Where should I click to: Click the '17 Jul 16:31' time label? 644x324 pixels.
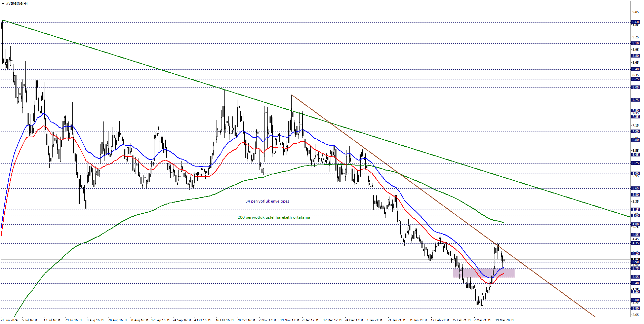[52, 320]
